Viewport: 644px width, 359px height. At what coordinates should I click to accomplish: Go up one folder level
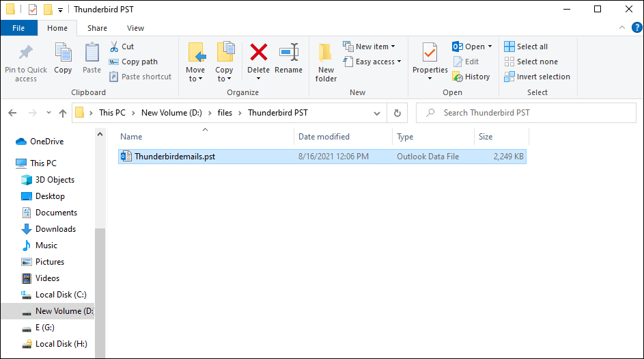point(63,113)
